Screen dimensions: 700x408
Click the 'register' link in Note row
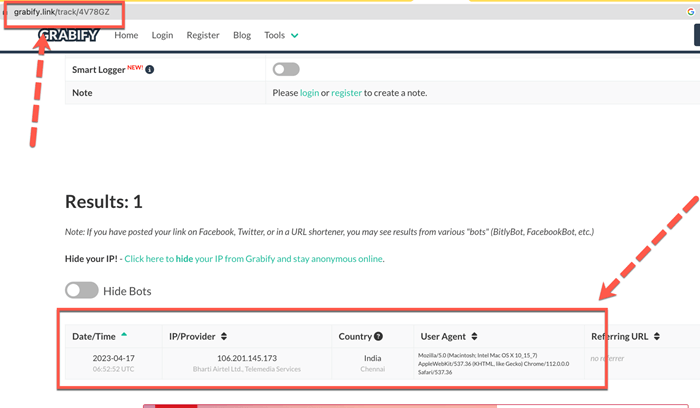(x=346, y=93)
